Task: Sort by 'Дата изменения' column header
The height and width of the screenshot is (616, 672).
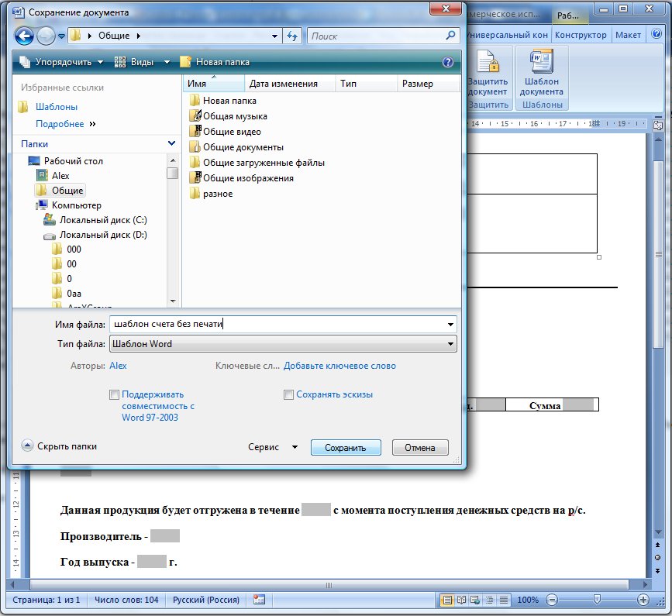Action: pos(290,84)
